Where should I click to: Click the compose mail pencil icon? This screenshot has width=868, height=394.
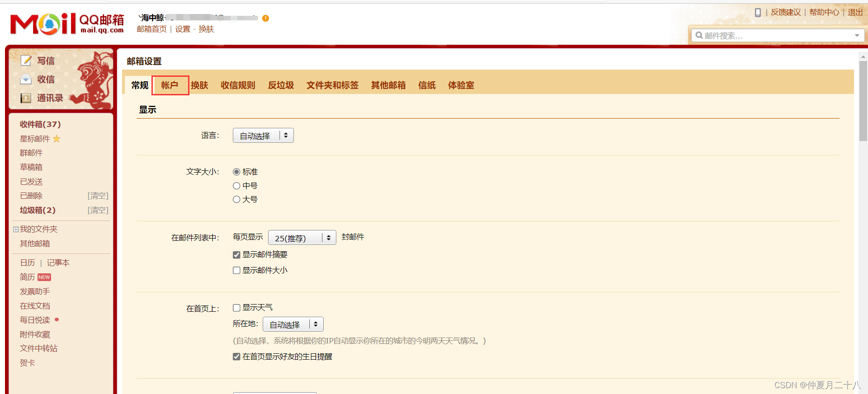(26, 61)
